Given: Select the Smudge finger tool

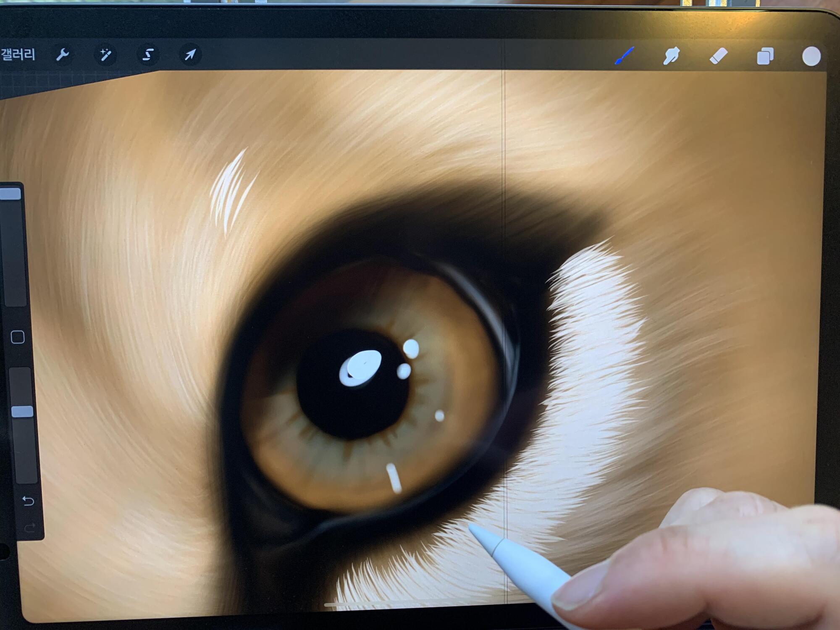Looking at the screenshot, I should point(671,56).
